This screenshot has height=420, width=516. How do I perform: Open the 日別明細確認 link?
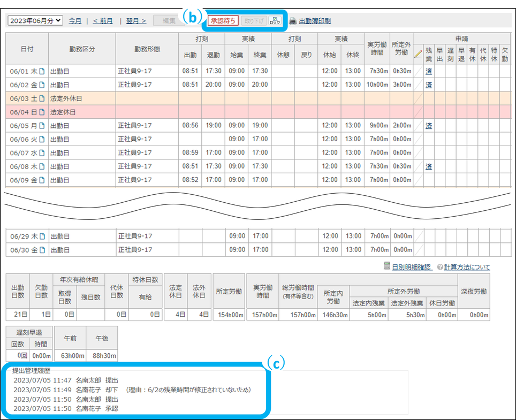411,267
